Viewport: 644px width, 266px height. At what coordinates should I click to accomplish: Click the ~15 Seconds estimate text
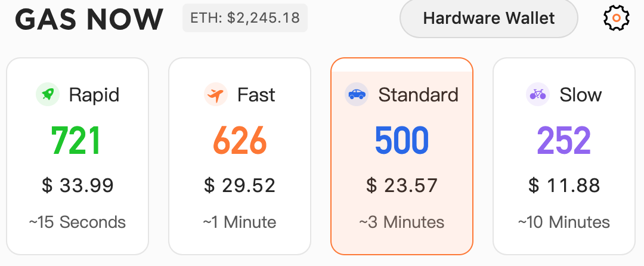coord(77,222)
